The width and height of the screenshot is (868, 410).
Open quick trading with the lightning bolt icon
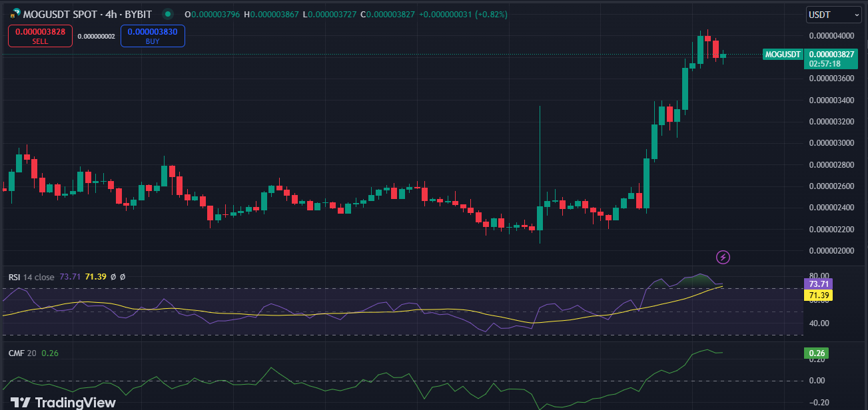click(723, 257)
